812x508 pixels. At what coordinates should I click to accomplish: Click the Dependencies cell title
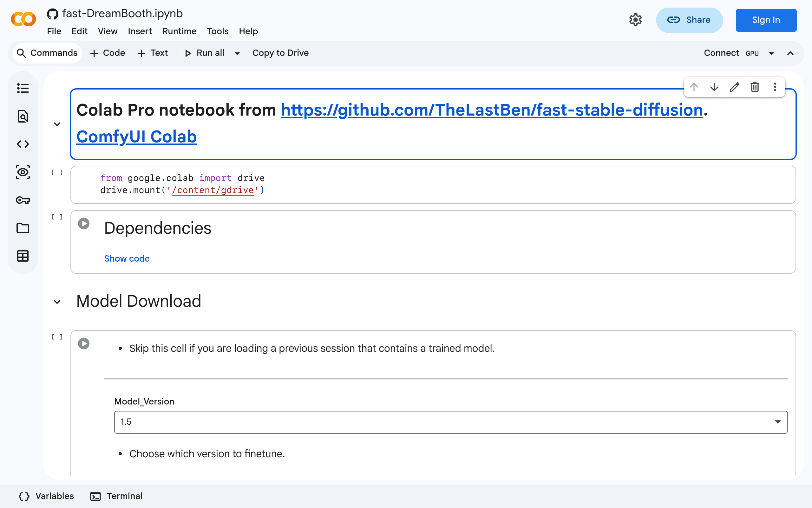158,228
